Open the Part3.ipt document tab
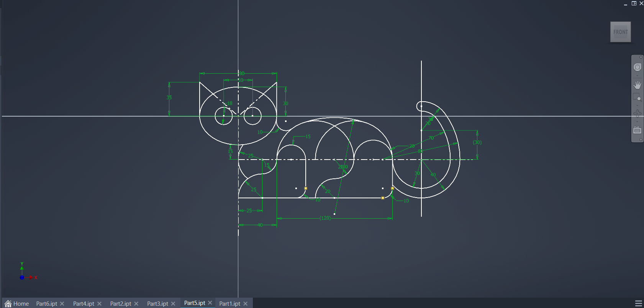Viewport: 644px width, 308px height. click(157, 303)
